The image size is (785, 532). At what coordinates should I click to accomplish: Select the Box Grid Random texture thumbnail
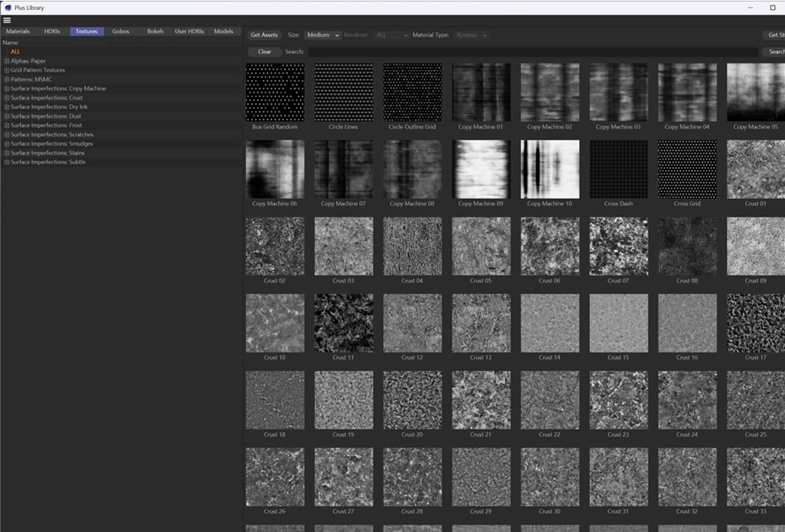coord(275,92)
